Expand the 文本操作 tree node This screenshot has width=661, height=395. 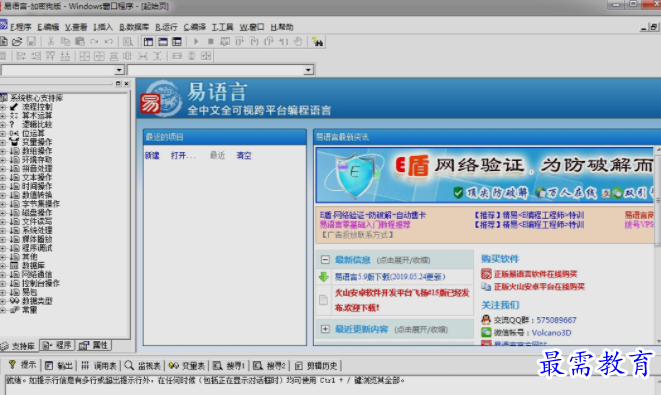tap(3, 177)
